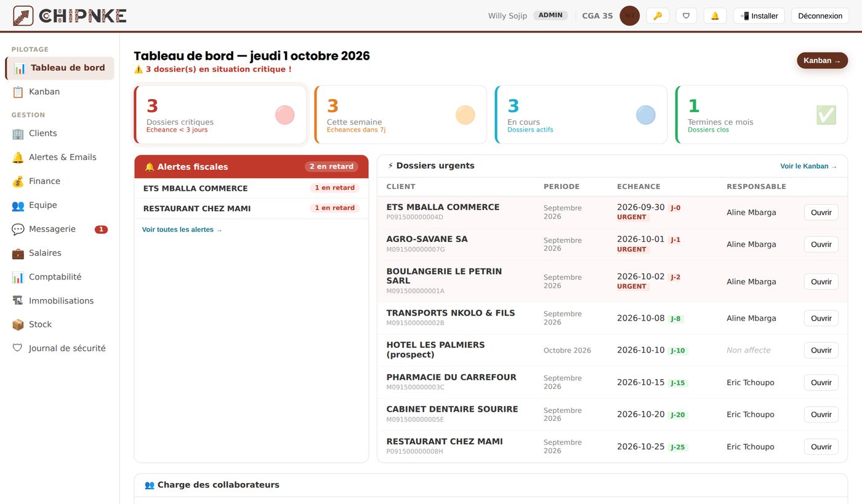Click the Chipnke logo
The width and height of the screenshot is (862, 504).
click(70, 16)
